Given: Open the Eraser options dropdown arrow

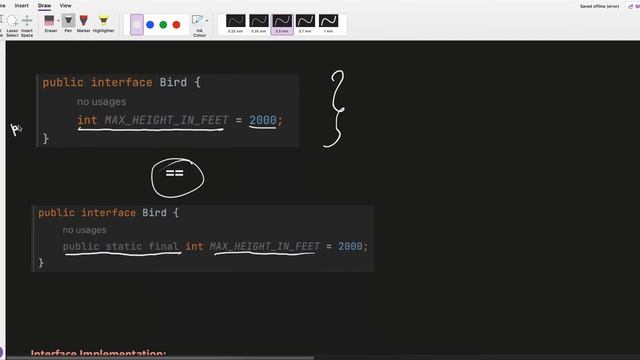Looking at the screenshot, I should coord(58,20).
